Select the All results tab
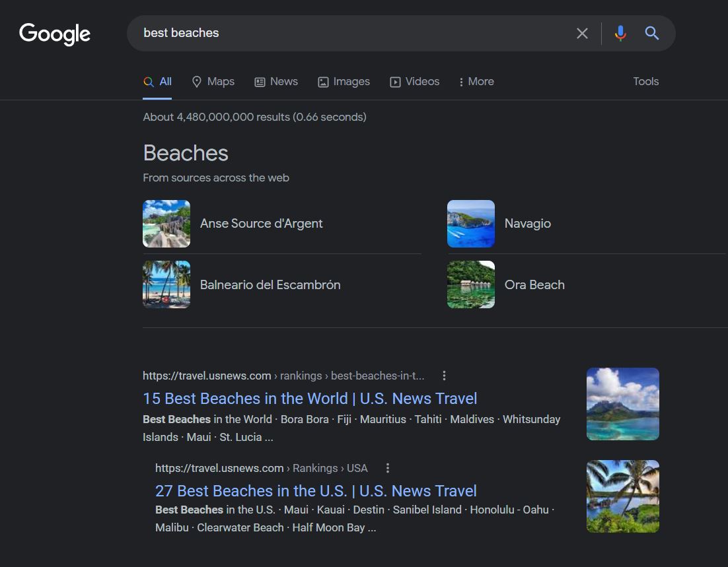Screen dimensions: 728x567 157,82
